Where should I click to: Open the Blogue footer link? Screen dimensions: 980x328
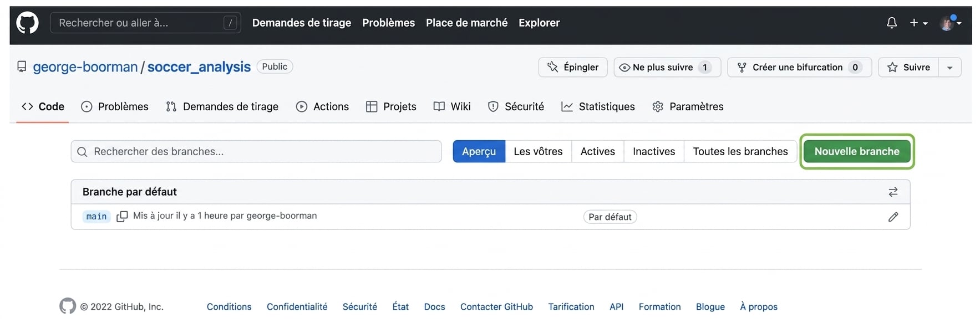click(710, 306)
